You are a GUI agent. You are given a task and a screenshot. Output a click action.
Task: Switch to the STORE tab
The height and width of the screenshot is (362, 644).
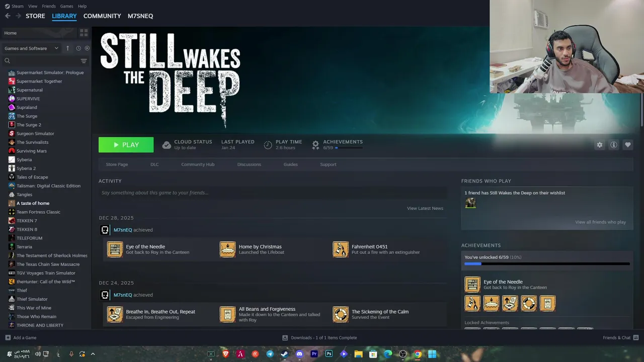pyautogui.click(x=35, y=16)
